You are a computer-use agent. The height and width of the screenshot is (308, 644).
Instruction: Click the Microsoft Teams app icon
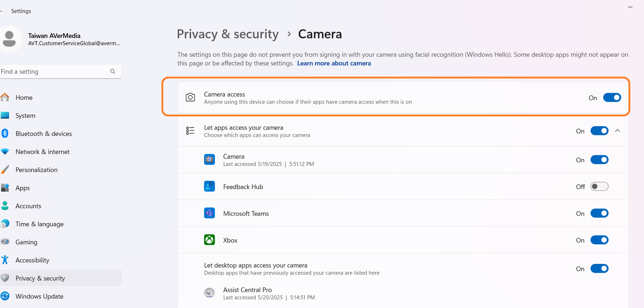[209, 213]
